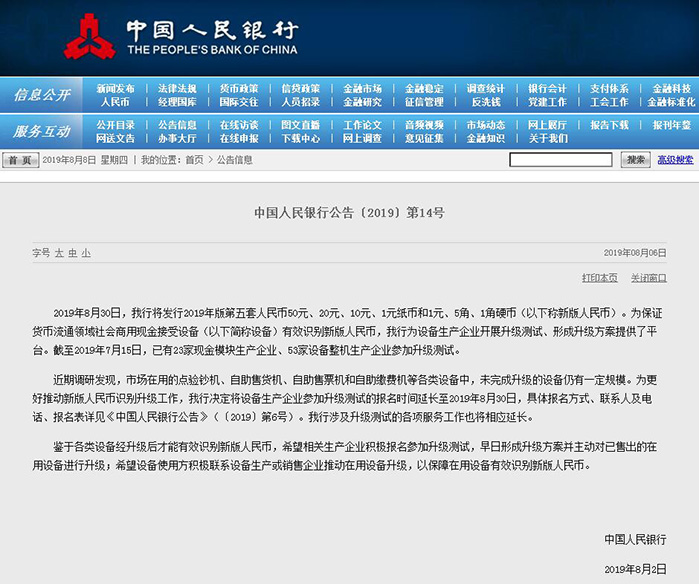Follow the 首页 breadcrumb link
699x584 pixels.
pos(194,160)
